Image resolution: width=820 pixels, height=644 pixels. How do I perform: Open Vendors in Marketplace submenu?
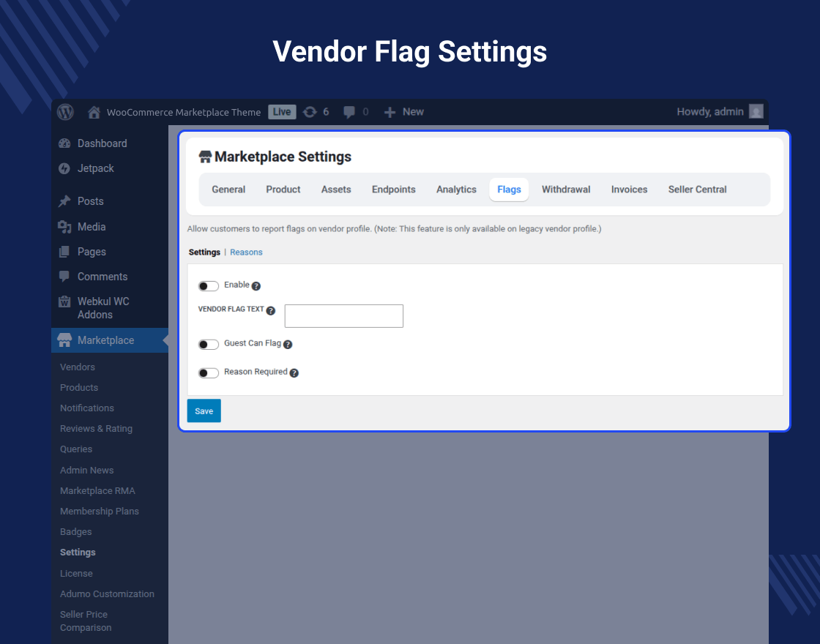click(78, 367)
